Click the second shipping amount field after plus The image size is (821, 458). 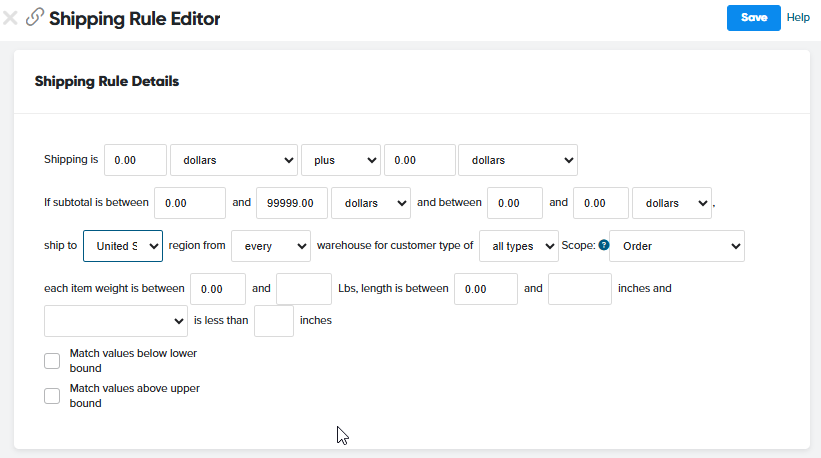coord(419,160)
